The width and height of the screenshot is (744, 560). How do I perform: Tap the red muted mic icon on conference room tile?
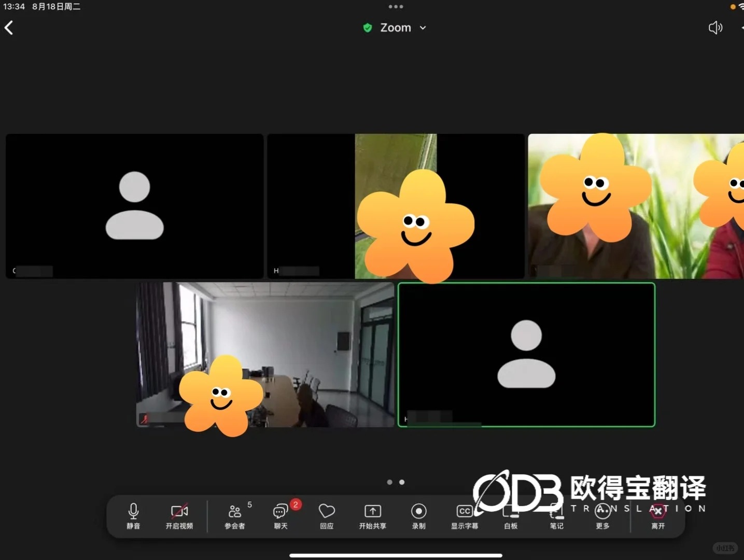[x=144, y=419]
